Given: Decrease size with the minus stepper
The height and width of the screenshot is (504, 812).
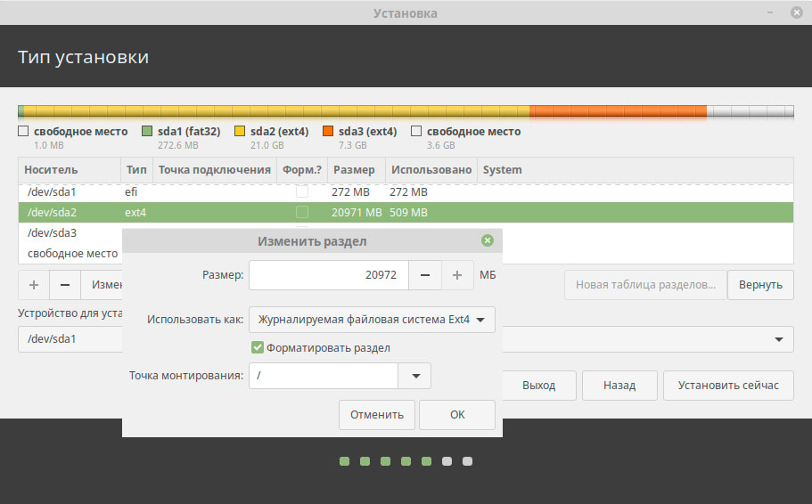Looking at the screenshot, I should pyautogui.click(x=424, y=275).
